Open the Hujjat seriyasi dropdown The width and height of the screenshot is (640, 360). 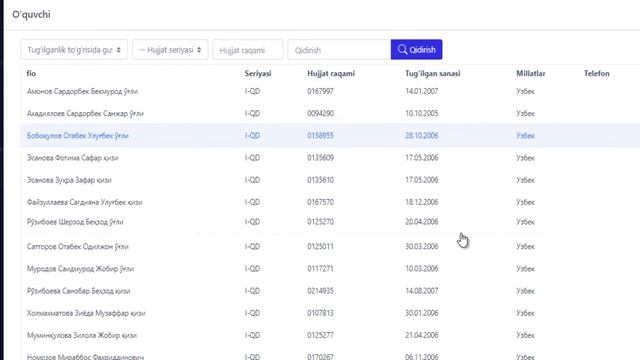[x=170, y=49]
